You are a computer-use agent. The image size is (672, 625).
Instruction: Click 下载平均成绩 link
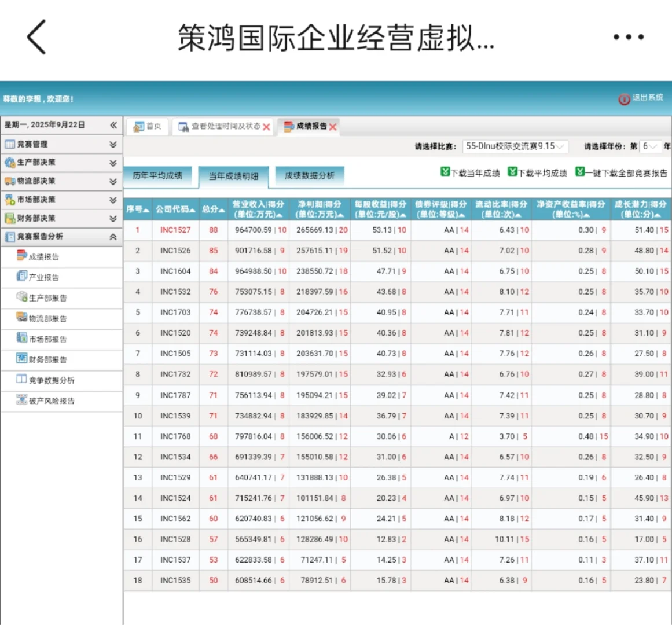coord(542,173)
